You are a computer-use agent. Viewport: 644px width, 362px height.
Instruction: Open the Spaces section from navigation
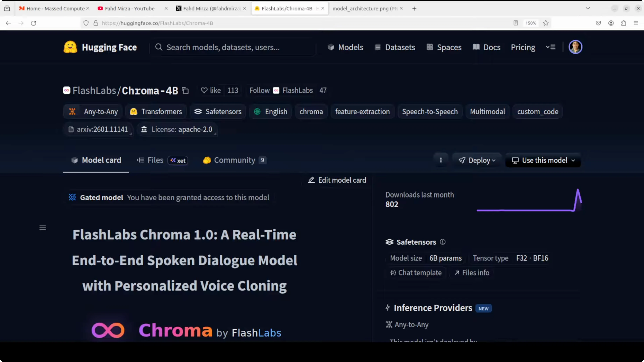coord(449,47)
